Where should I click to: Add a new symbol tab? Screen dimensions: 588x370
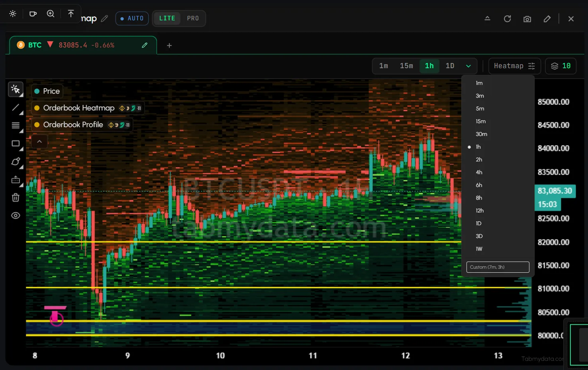pos(169,45)
